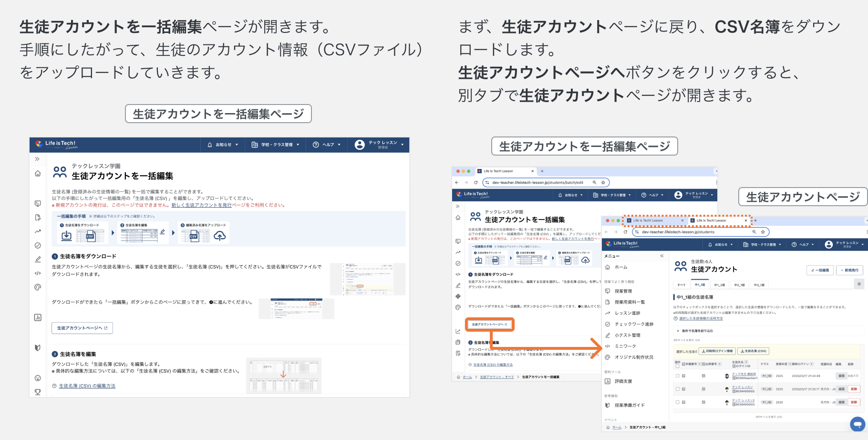Click the 生徒名簿 (CSV) download button
868x440 pixels.
tap(754, 351)
